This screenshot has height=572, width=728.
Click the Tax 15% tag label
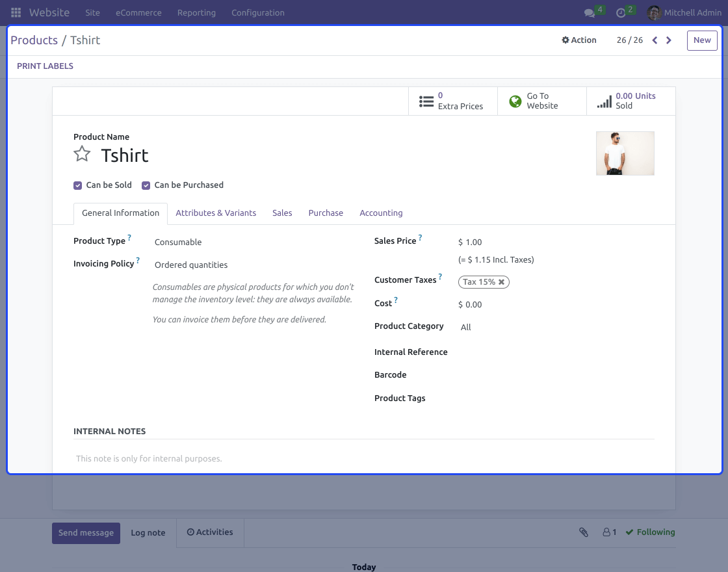(x=478, y=282)
